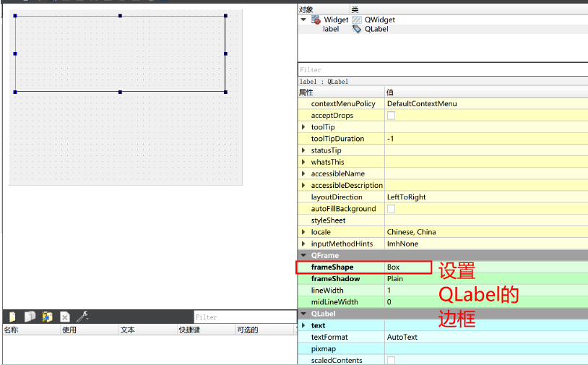Select the styleSheet property row
Screen dimensions: 588x365
point(443,220)
